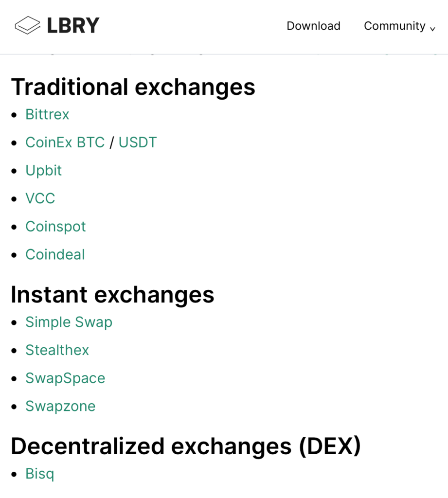Open the Bittrex exchange link
Viewport: 448px width, 498px height.
coord(47,114)
